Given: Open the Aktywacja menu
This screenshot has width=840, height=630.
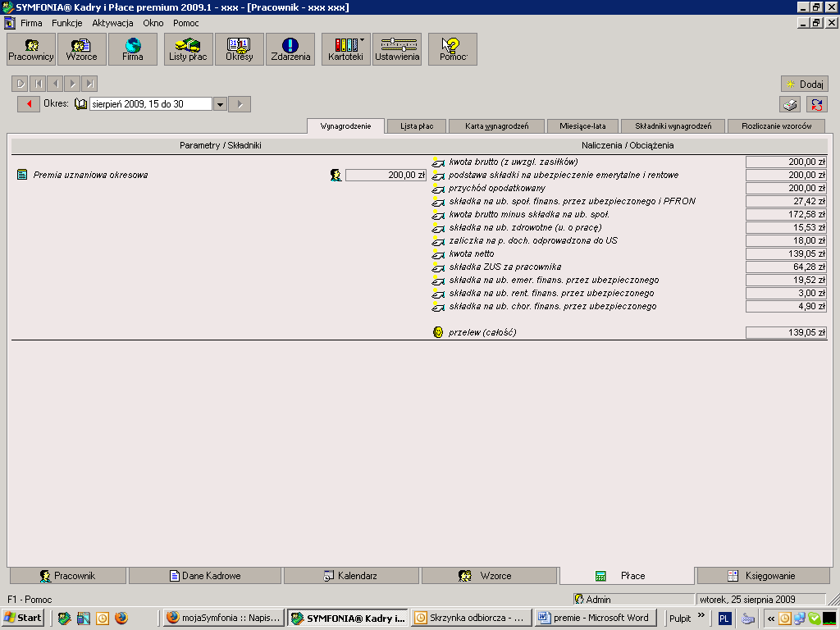Looking at the screenshot, I should pos(112,23).
